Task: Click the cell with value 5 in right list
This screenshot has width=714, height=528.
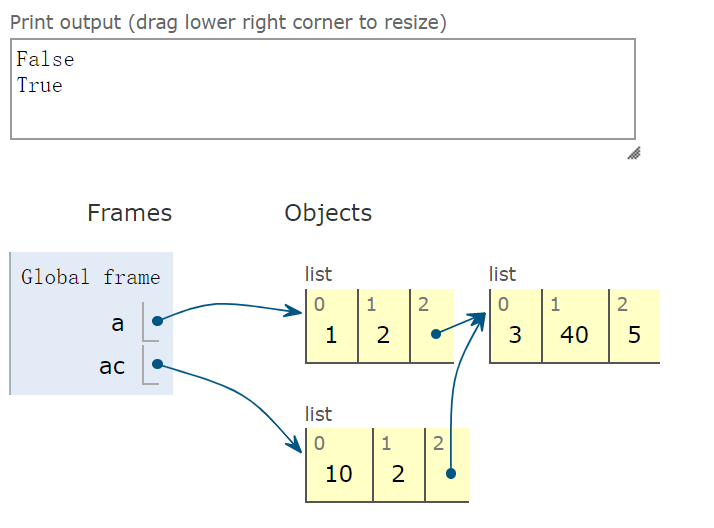Action: point(635,325)
